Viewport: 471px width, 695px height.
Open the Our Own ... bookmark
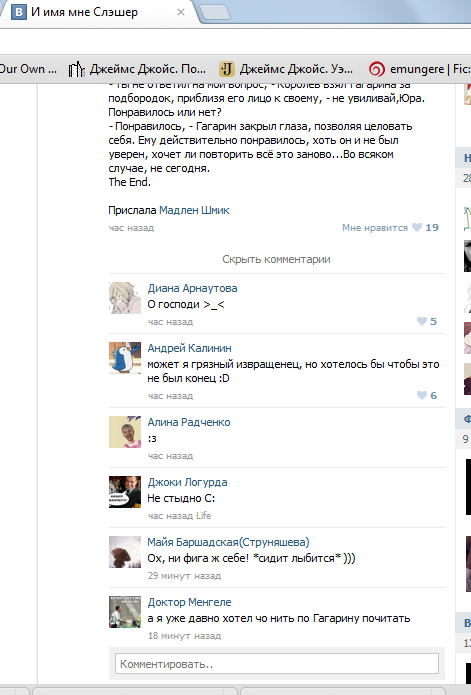(x=28, y=69)
